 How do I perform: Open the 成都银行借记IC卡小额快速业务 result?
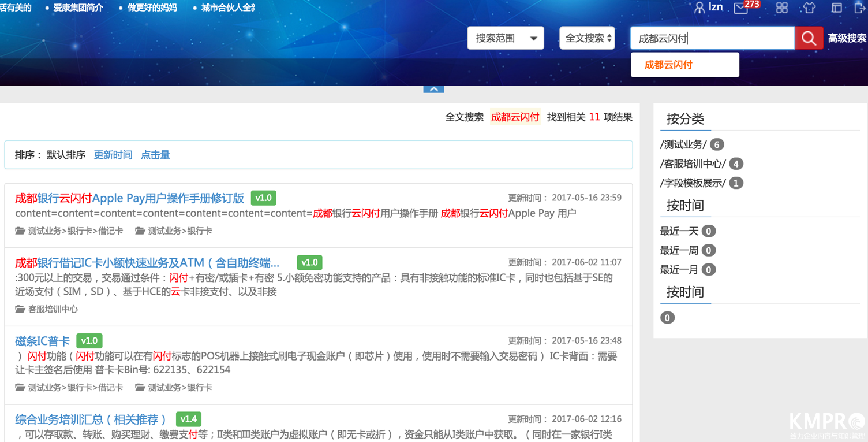click(x=147, y=263)
